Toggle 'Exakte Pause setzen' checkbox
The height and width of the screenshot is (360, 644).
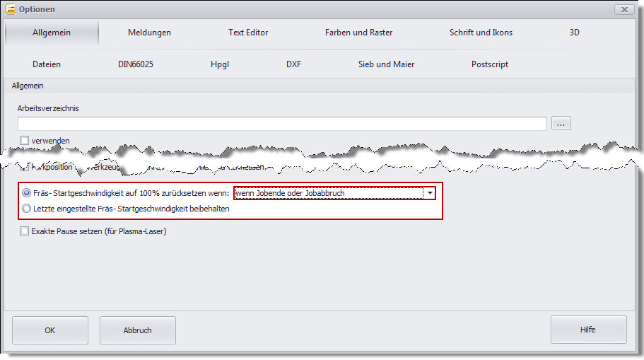(x=25, y=231)
